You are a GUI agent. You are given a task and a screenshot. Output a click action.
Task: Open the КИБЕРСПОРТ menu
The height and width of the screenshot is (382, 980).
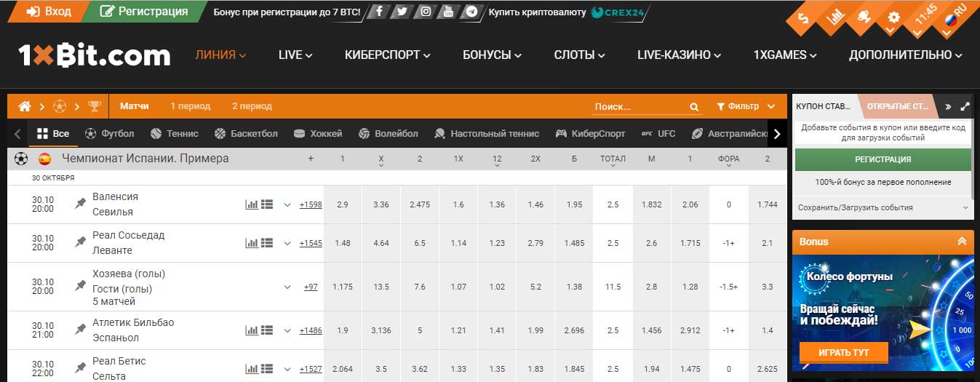[388, 55]
